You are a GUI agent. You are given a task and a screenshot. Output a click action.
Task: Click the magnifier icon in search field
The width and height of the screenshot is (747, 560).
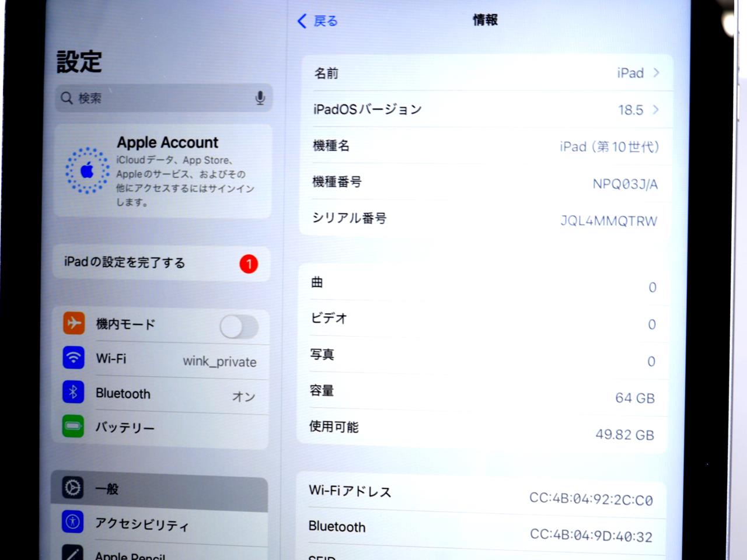[67, 98]
